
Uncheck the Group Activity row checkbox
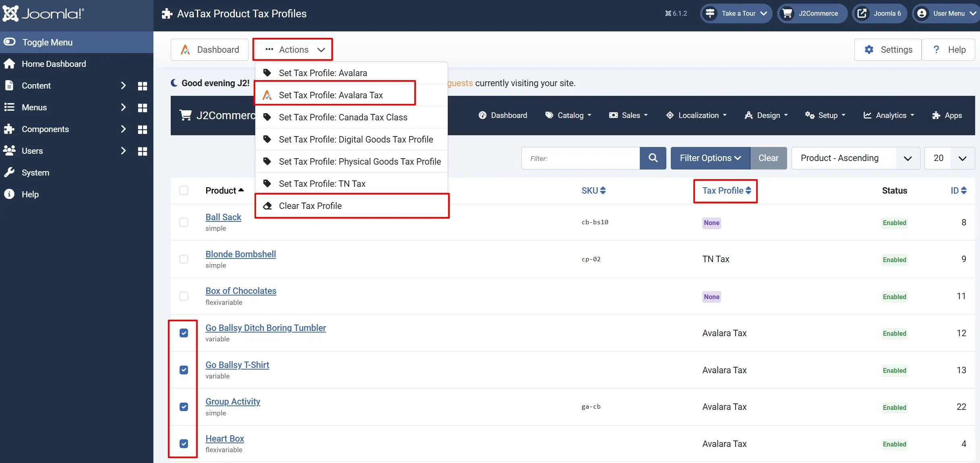(x=184, y=407)
